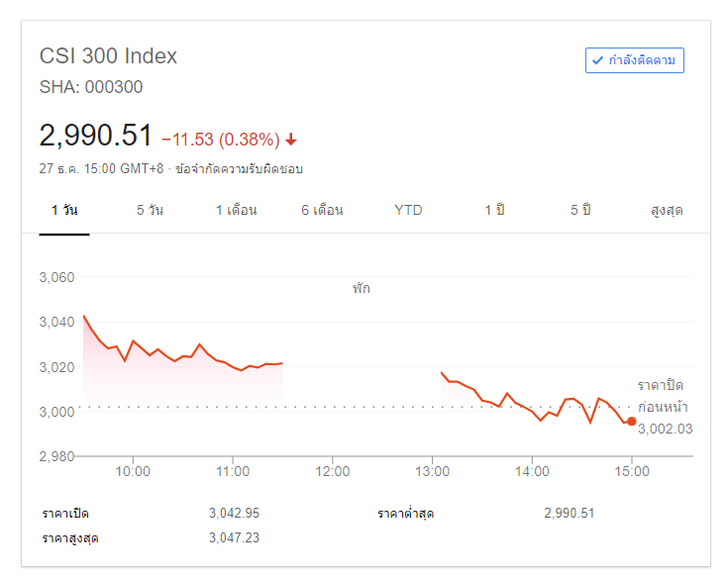This screenshot has width=728, height=579.
Task: Click the CSI 300 Index title
Action: tap(108, 55)
